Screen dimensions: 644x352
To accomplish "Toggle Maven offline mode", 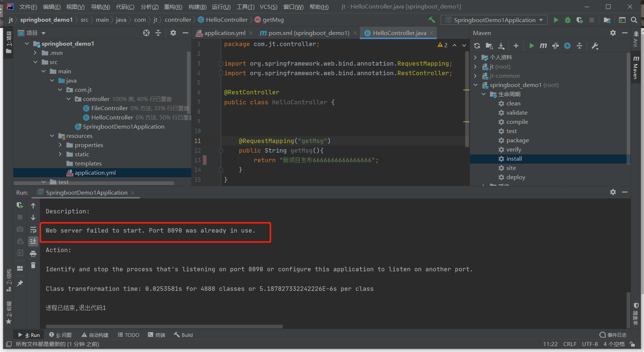I will click(x=556, y=46).
